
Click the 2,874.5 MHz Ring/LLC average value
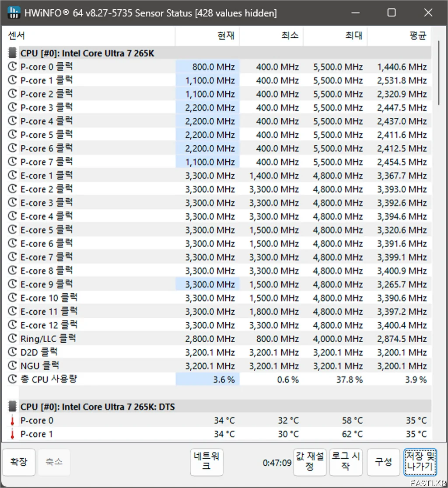[x=402, y=339]
